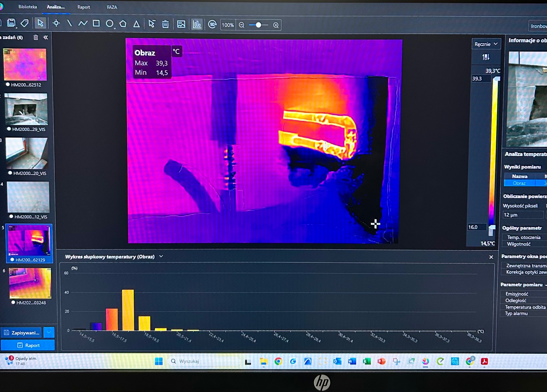Click the image mode picture icon
Screen dimensions: 547x392
(181, 24)
